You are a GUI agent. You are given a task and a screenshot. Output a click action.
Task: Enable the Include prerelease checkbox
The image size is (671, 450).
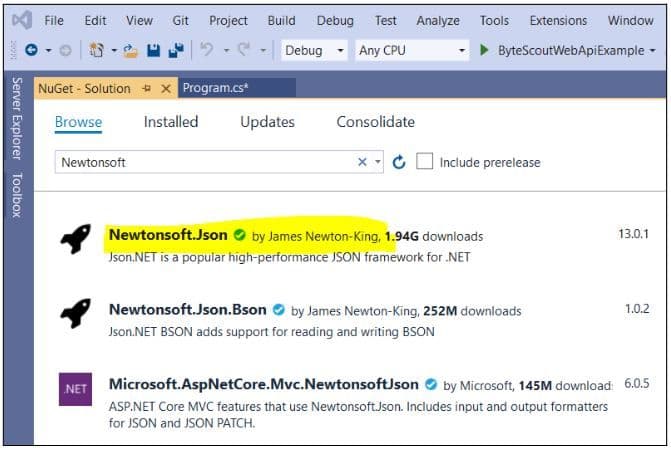(x=425, y=162)
